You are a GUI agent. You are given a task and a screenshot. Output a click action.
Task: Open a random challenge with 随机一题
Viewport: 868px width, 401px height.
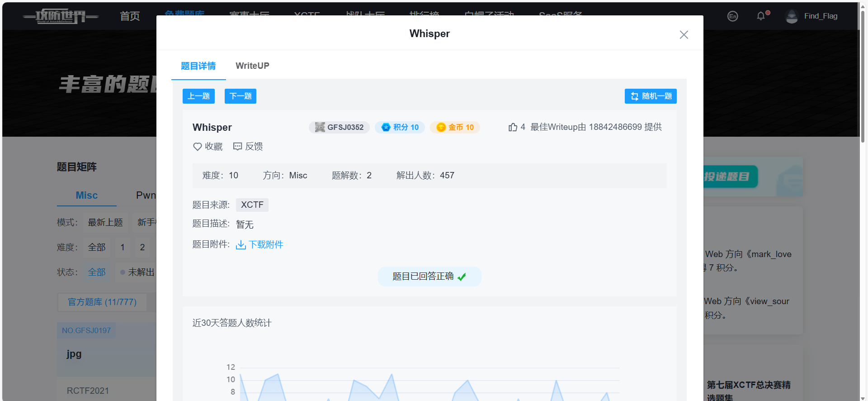tap(651, 96)
